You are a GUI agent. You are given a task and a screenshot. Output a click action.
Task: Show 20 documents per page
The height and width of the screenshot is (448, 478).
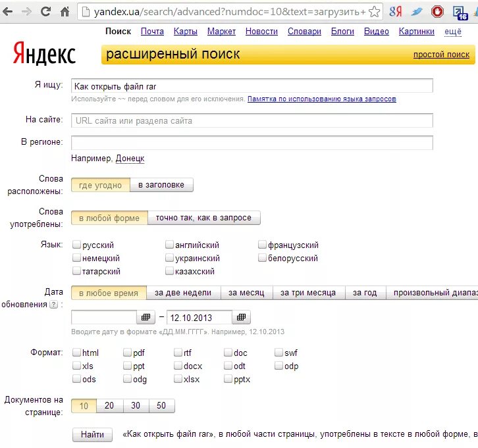[110, 406]
